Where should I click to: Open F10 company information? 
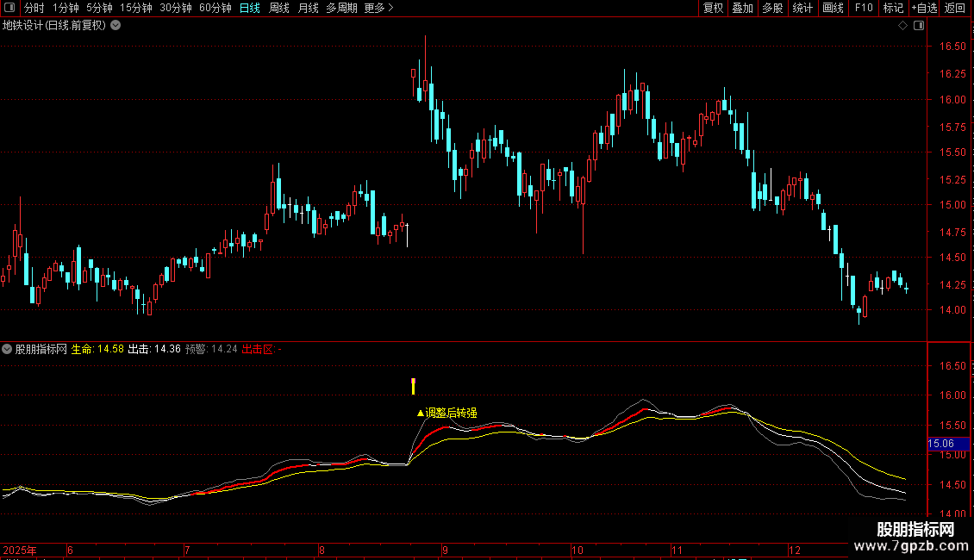click(864, 8)
